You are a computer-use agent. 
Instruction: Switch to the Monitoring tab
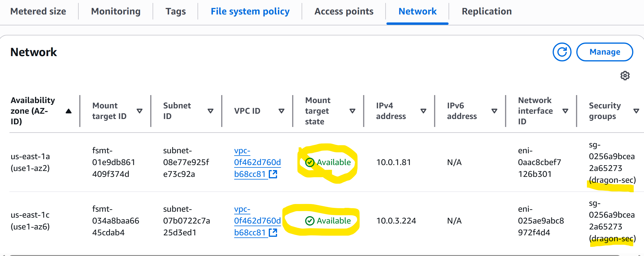click(116, 11)
